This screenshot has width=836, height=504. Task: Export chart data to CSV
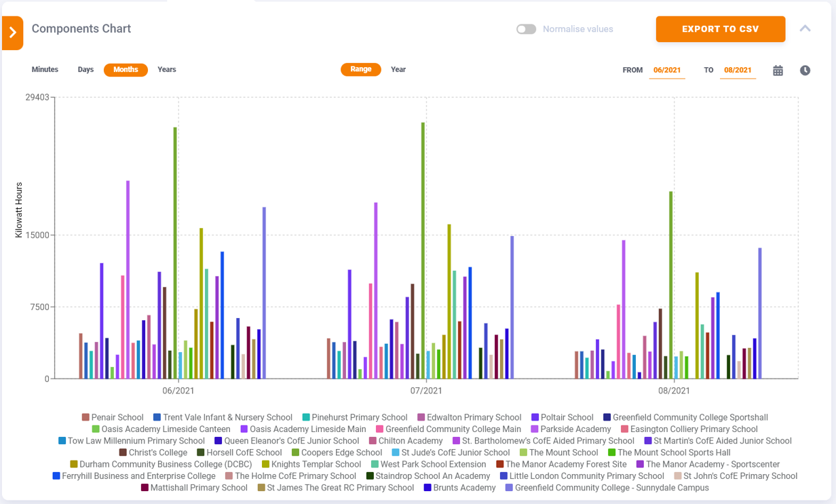(720, 29)
